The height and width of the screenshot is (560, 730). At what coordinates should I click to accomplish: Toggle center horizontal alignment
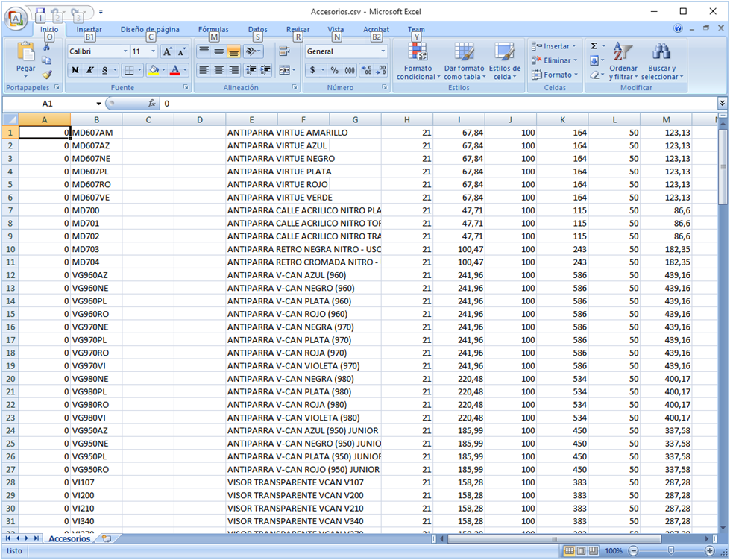[218, 70]
